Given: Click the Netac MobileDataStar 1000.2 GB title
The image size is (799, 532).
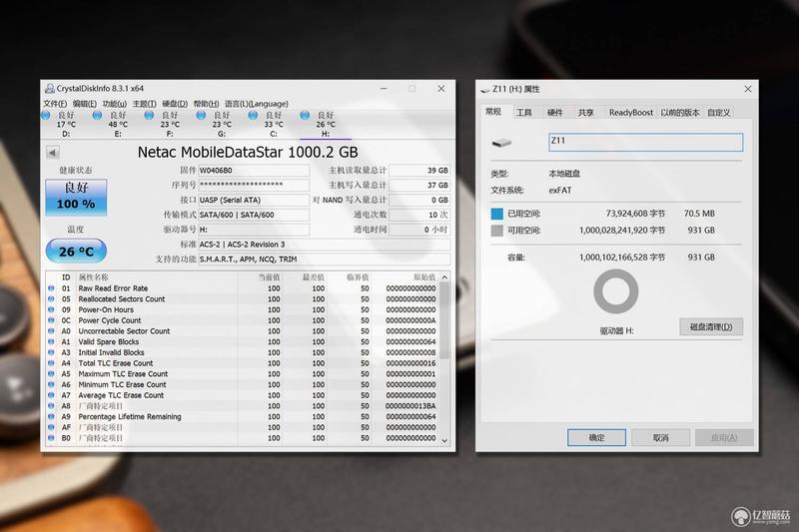Looking at the screenshot, I should 248,152.
